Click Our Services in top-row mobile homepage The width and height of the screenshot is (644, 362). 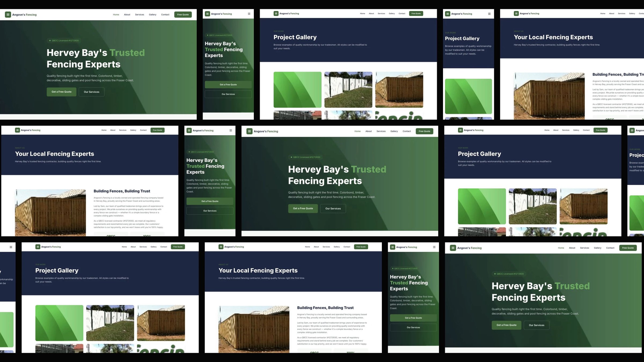click(228, 94)
